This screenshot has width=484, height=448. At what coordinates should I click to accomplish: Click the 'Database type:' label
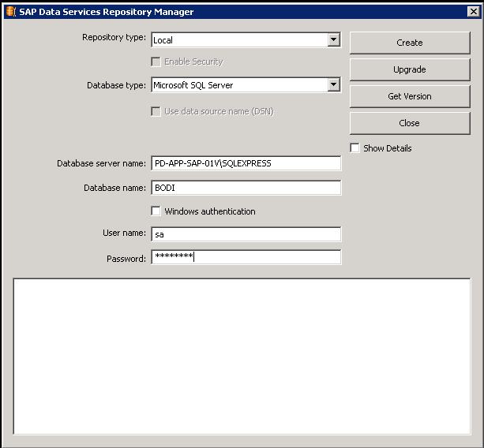[116, 85]
